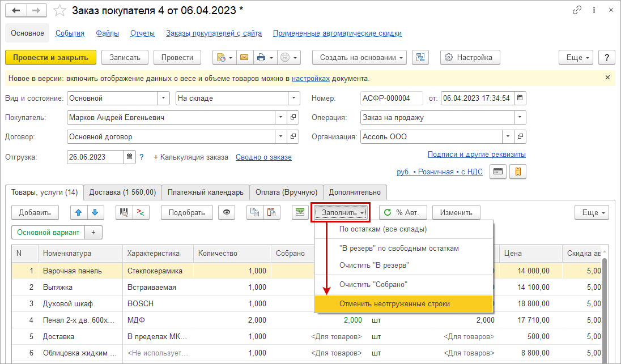621x364 pixels.
Task: Open Договор record via its open icon
Action: click(293, 137)
